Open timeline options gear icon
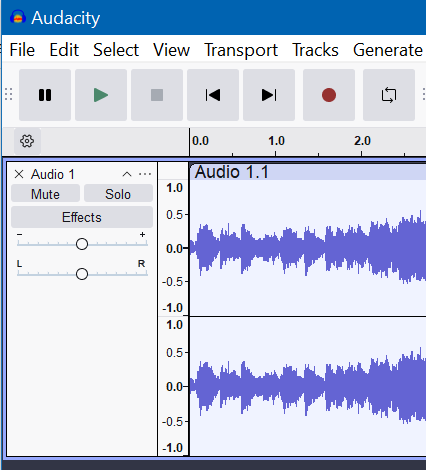426x470 pixels. tap(27, 141)
